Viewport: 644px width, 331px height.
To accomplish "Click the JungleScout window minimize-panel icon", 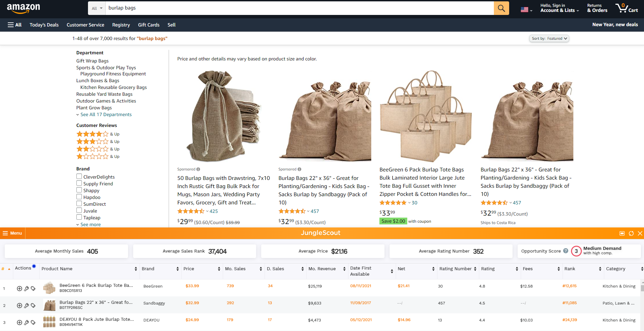I will tap(622, 233).
